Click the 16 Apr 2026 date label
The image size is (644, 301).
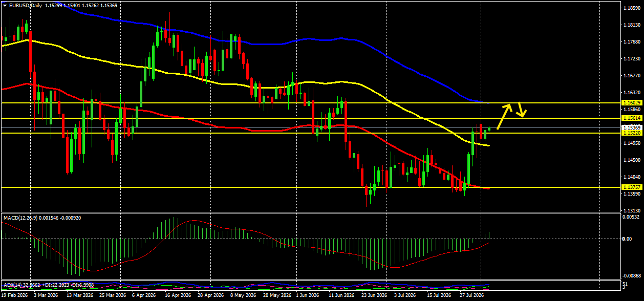pyautogui.click(x=178, y=295)
